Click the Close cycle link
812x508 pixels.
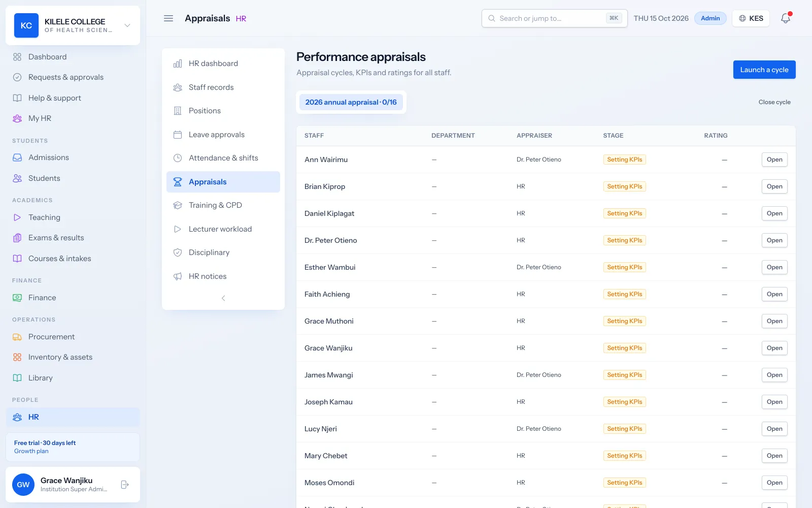[x=774, y=102]
